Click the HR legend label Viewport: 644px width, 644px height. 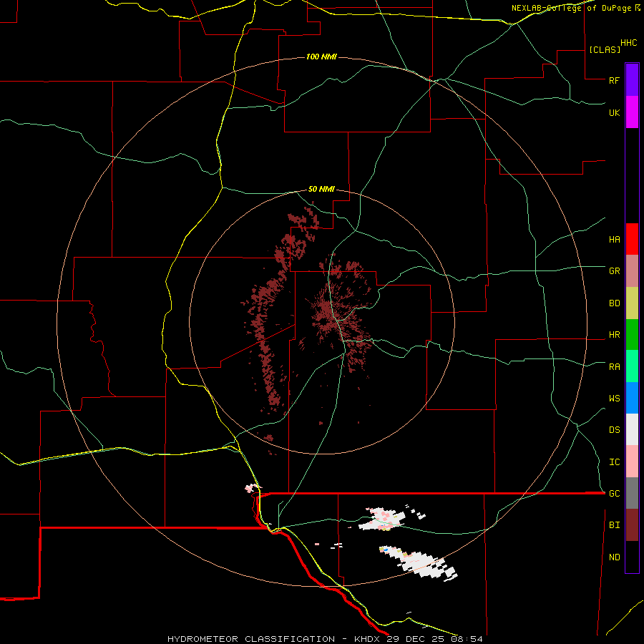614,335
